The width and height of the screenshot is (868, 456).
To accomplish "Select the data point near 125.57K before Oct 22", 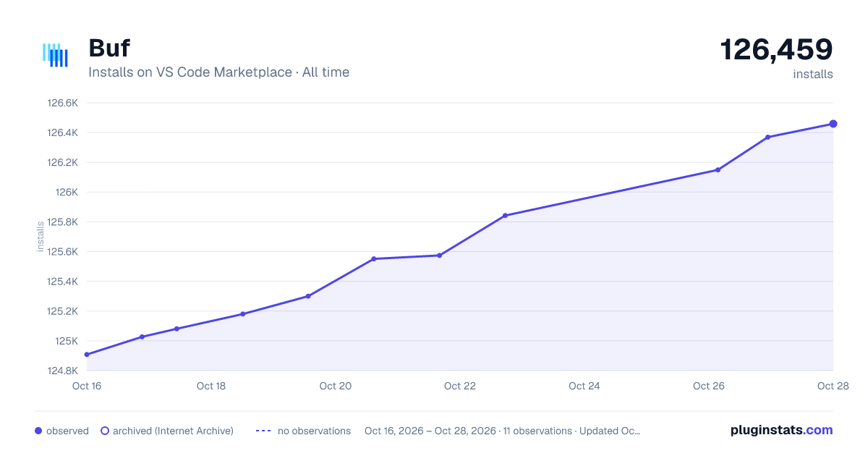I will pyautogui.click(x=439, y=256).
